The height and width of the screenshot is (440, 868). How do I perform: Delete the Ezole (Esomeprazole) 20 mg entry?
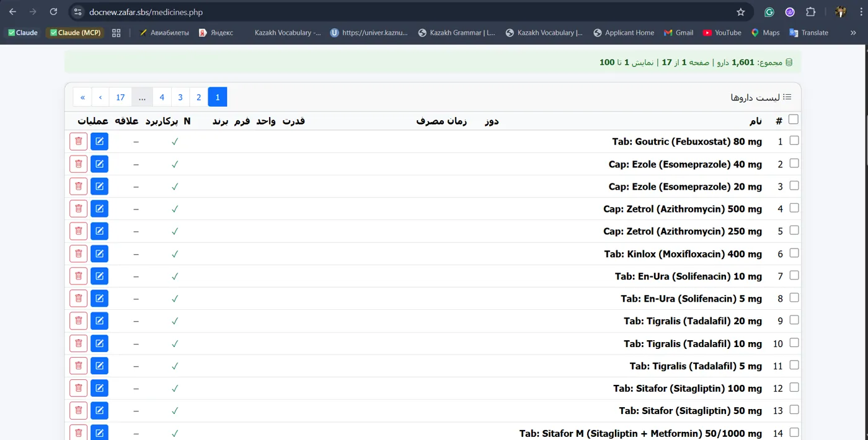click(78, 186)
